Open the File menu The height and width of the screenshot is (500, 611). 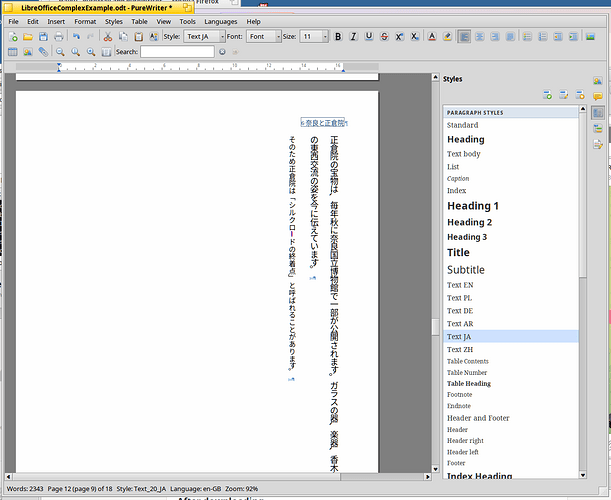(13, 22)
